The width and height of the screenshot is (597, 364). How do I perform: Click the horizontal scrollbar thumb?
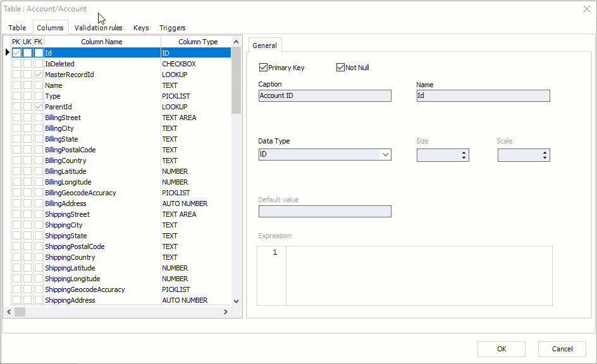click(x=20, y=312)
